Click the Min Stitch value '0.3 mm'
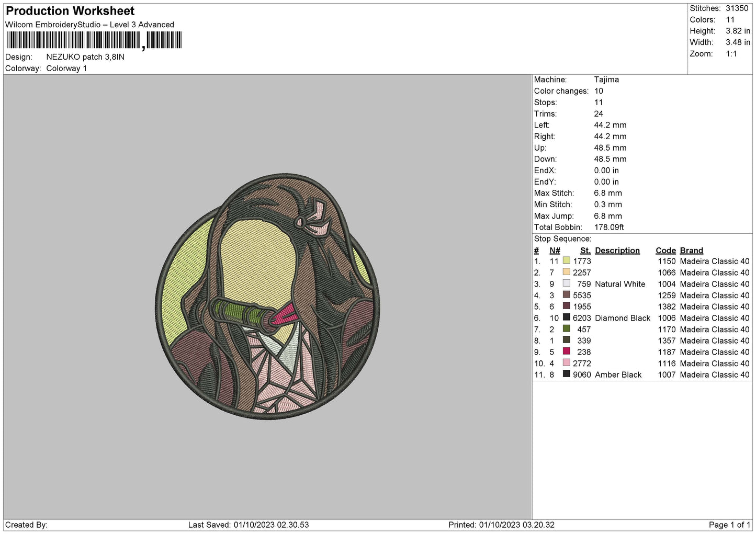The height and width of the screenshot is (534, 756). pos(608,204)
